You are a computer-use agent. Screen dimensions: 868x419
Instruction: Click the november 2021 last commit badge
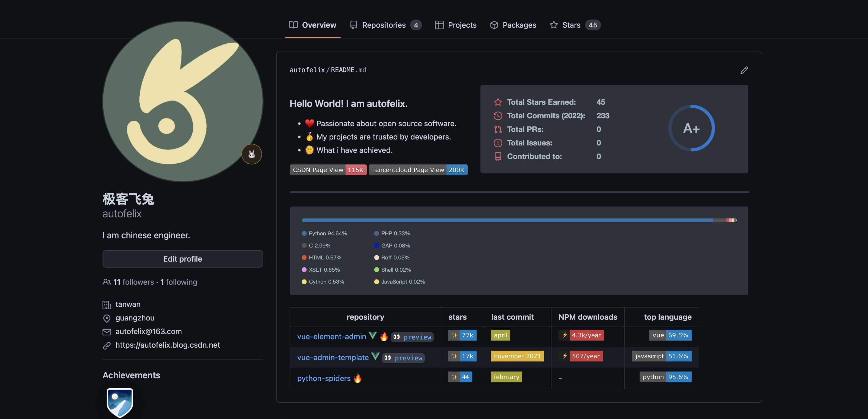point(517,356)
